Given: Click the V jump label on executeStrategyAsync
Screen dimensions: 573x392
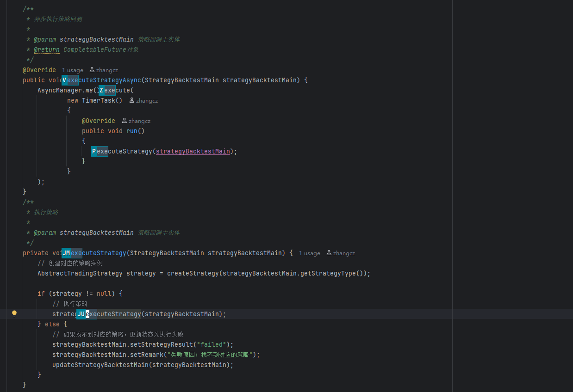Looking at the screenshot, I should tap(64, 80).
